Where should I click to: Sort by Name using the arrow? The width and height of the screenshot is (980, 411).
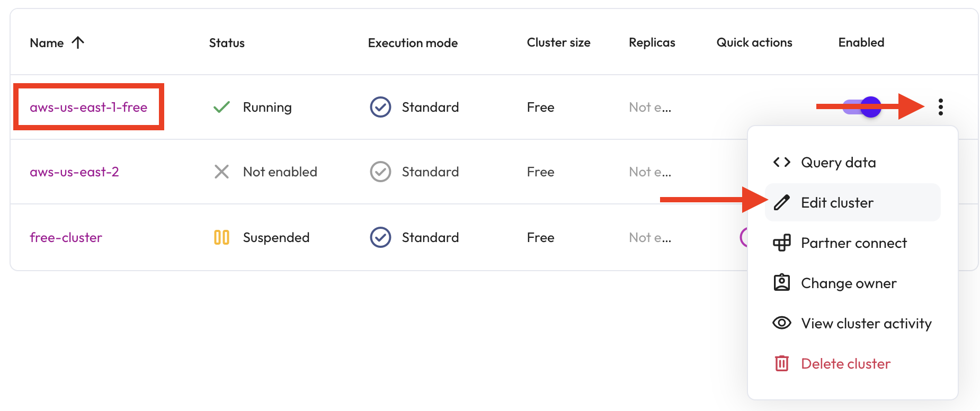coord(78,42)
